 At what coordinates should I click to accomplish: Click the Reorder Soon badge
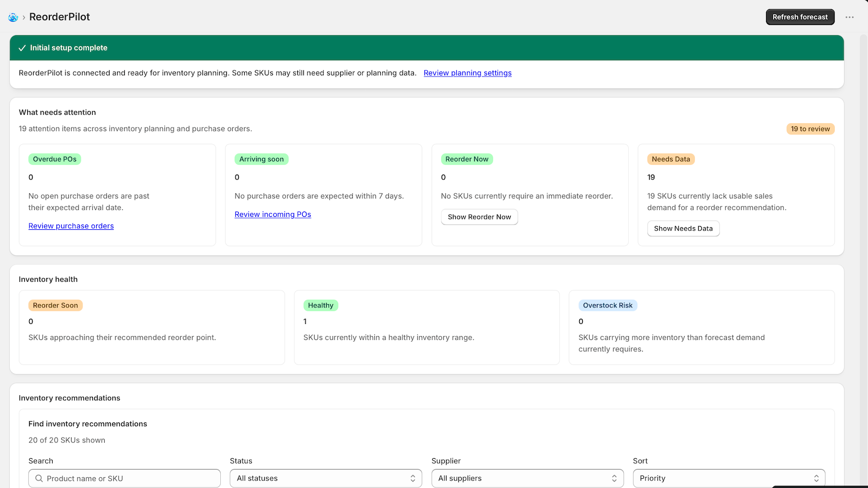coord(55,305)
